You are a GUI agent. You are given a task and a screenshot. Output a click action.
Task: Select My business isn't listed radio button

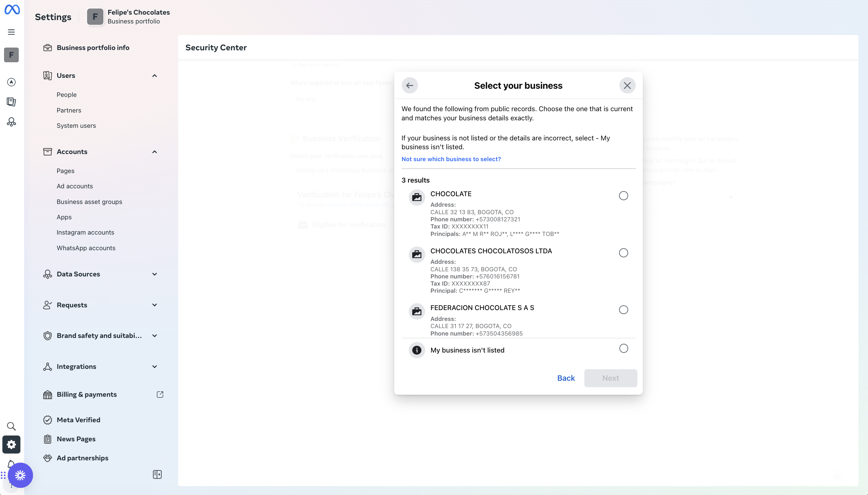pos(623,348)
